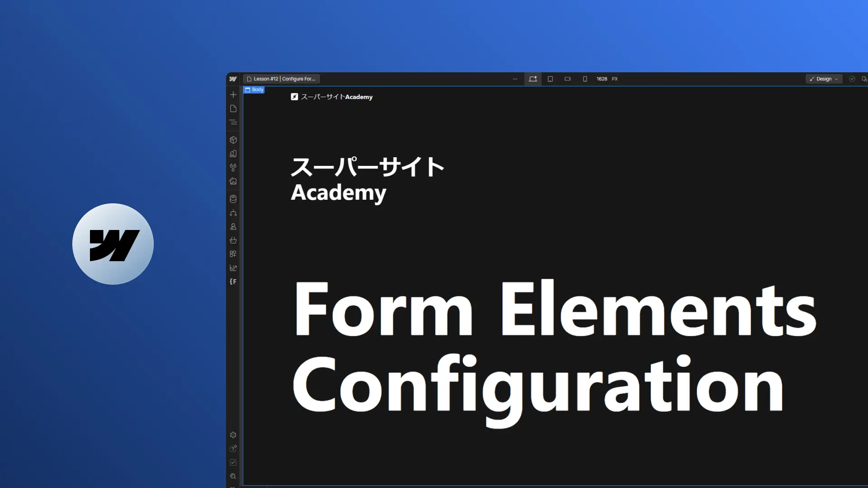The width and height of the screenshot is (868, 488).
Task: Click the PX unit label
Action: (x=615, y=79)
